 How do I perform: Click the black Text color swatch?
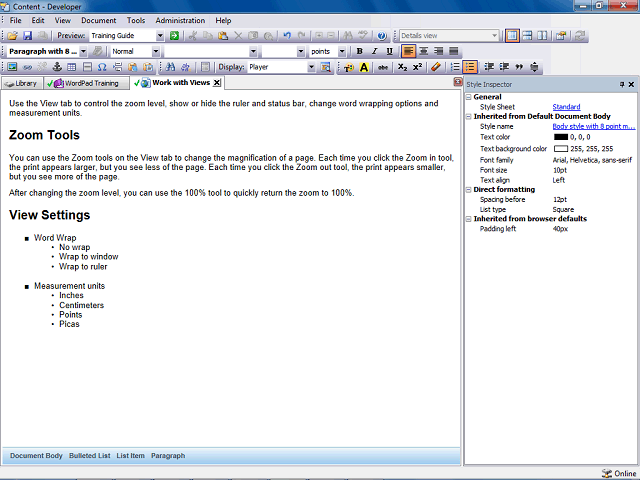click(x=561, y=137)
